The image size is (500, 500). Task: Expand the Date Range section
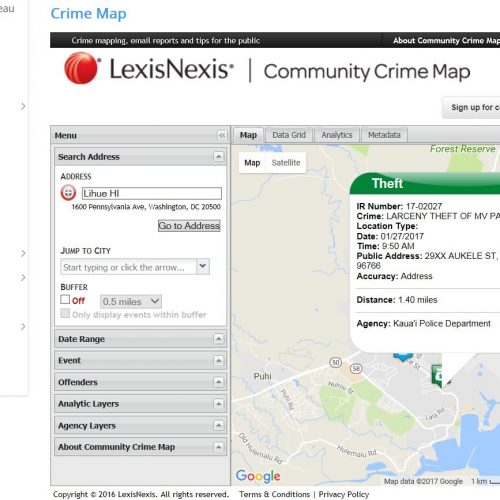pyautogui.click(x=219, y=339)
